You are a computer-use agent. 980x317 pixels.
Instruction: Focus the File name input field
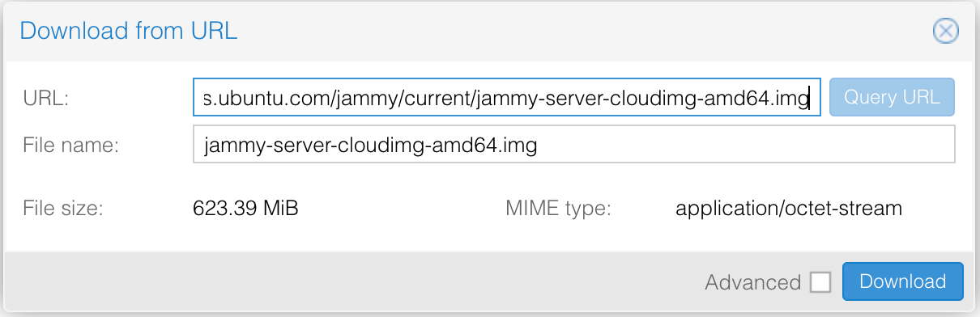[x=573, y=145]
